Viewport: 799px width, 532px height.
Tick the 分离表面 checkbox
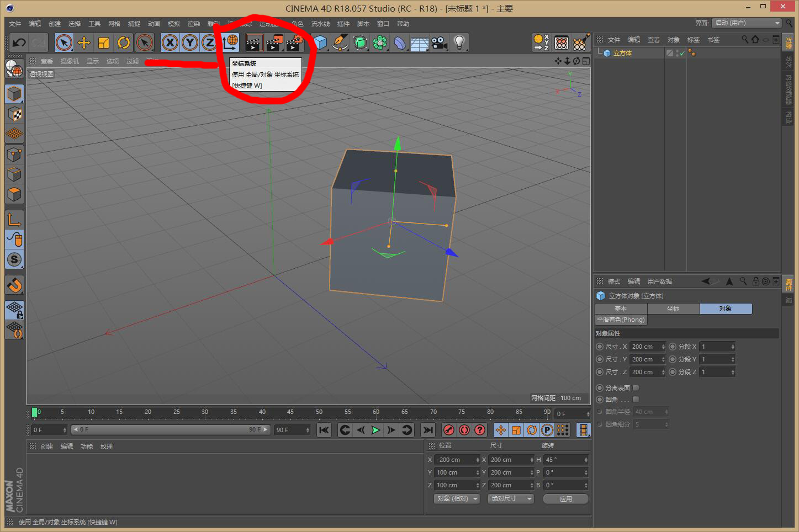(x=636, y=388)
